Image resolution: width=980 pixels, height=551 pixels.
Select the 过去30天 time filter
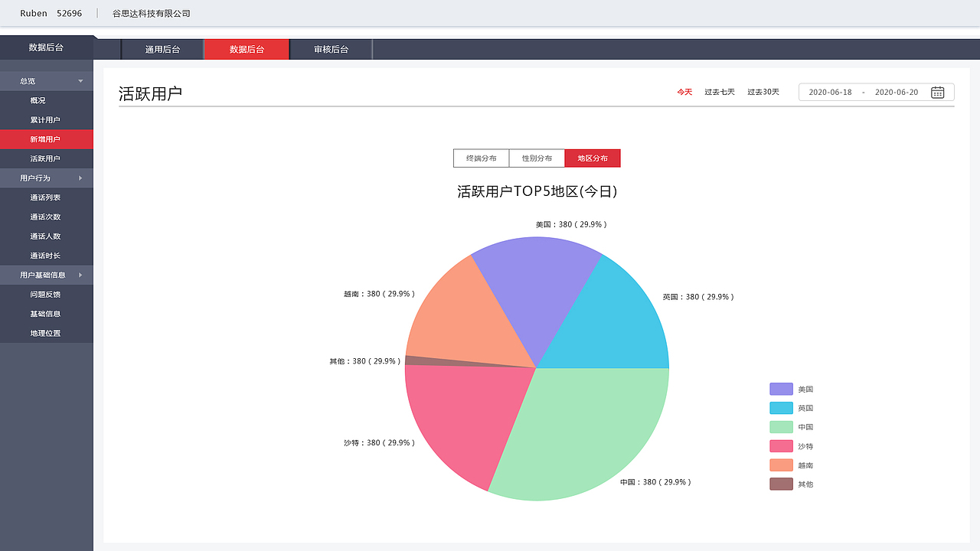763,91
